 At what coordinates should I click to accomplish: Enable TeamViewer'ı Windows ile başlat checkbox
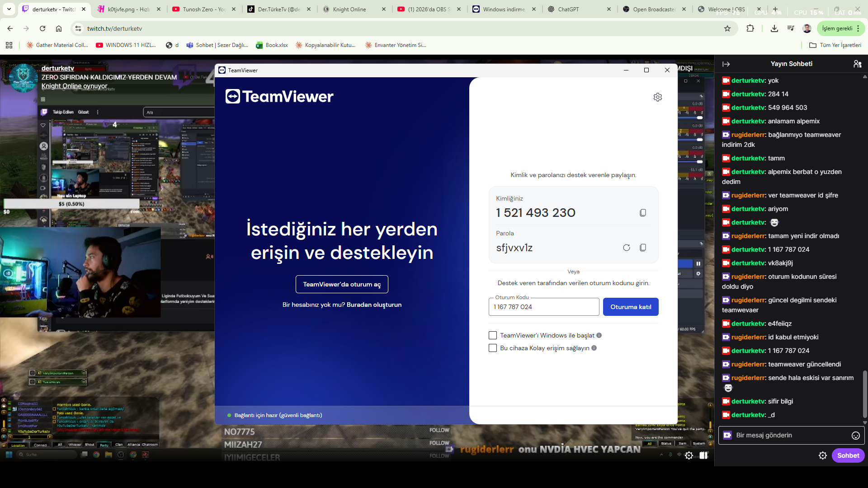493,335
